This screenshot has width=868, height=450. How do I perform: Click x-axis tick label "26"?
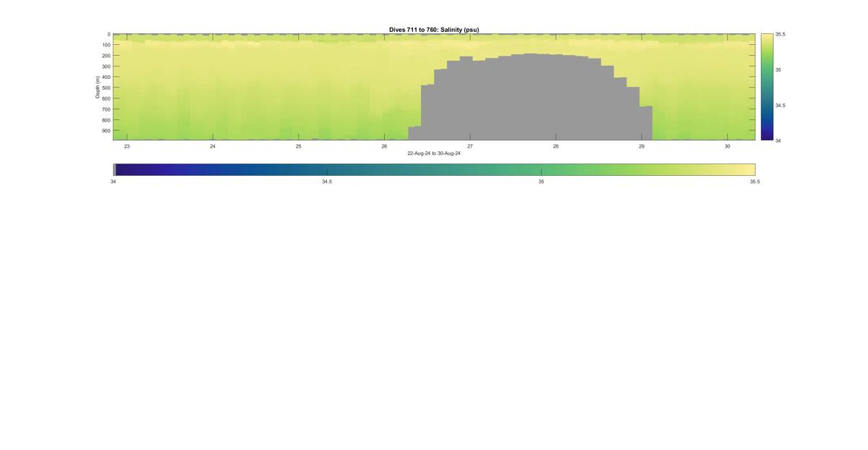[384, 146]
